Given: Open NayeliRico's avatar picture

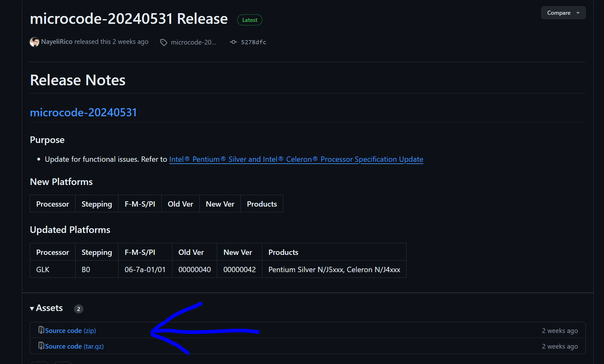Looking at the screenshot, I should (34, 42).
